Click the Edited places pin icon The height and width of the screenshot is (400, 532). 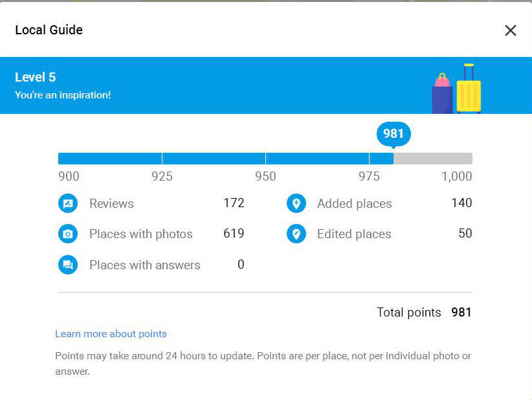[x=296, y=234]
